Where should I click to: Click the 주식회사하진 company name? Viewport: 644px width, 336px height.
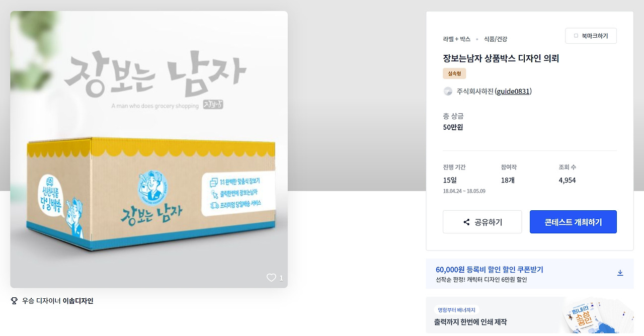click(475, 91)
